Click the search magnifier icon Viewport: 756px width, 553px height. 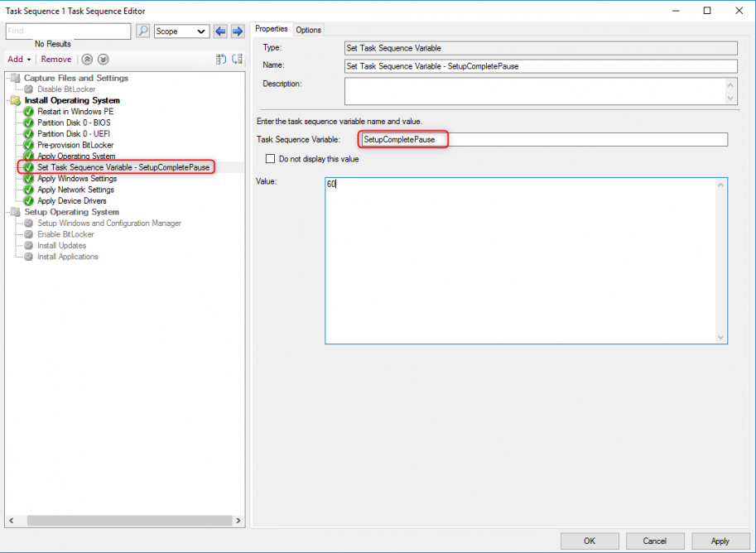point(142,31)
